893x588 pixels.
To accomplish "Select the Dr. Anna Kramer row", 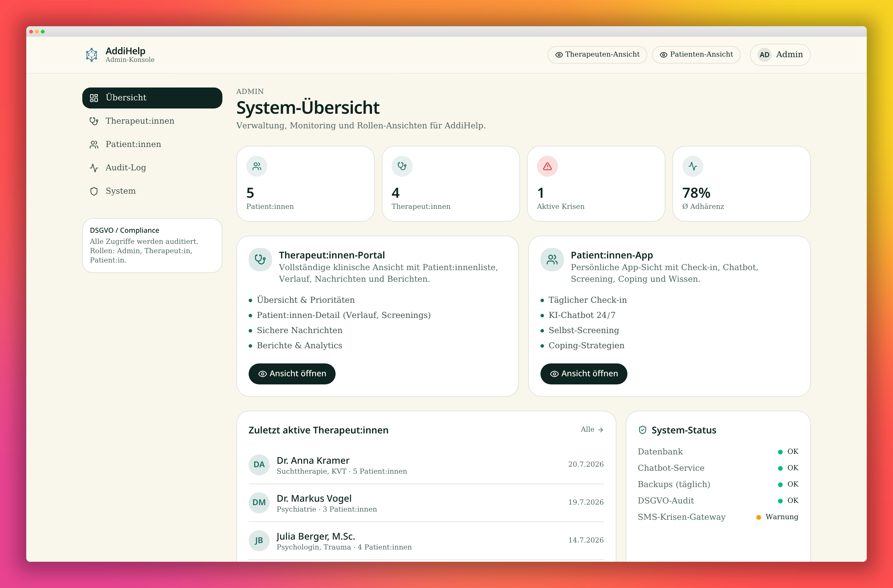I will 426,465.
